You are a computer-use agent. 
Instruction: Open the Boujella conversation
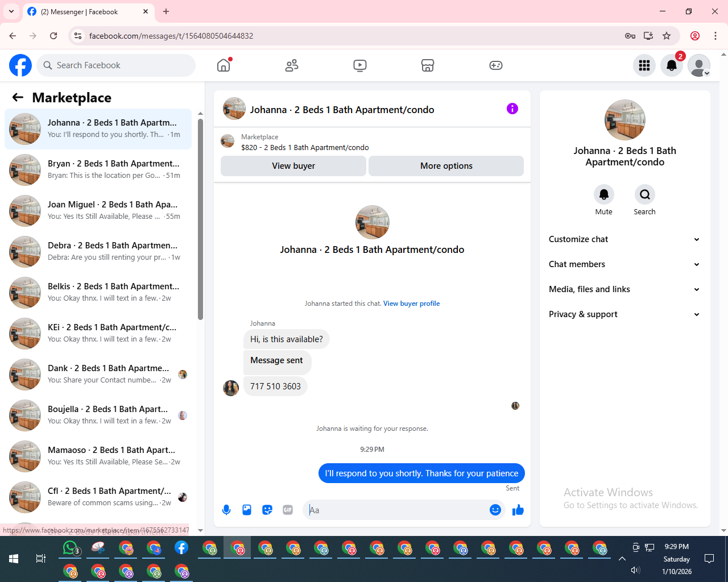pos(98,415)
